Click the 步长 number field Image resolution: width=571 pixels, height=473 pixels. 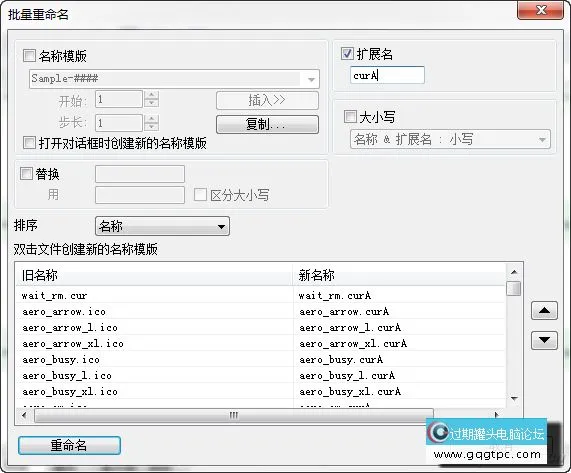(119, 123)
